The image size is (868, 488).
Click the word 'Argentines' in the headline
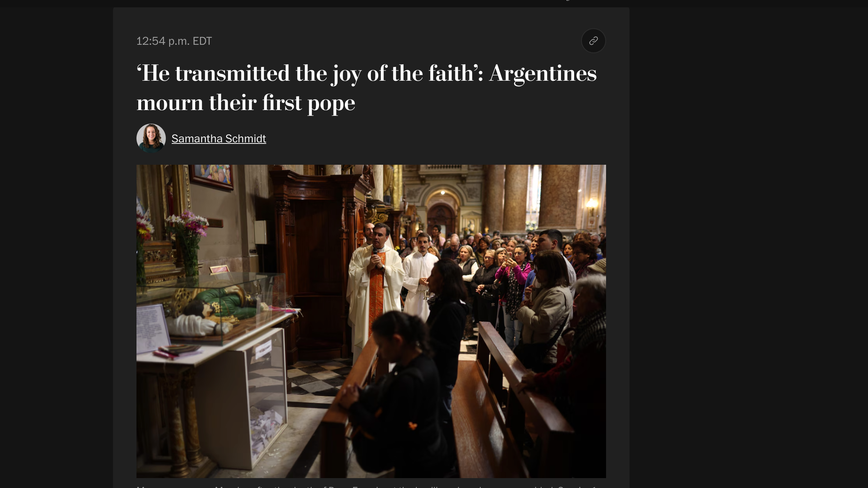point(543,73)
